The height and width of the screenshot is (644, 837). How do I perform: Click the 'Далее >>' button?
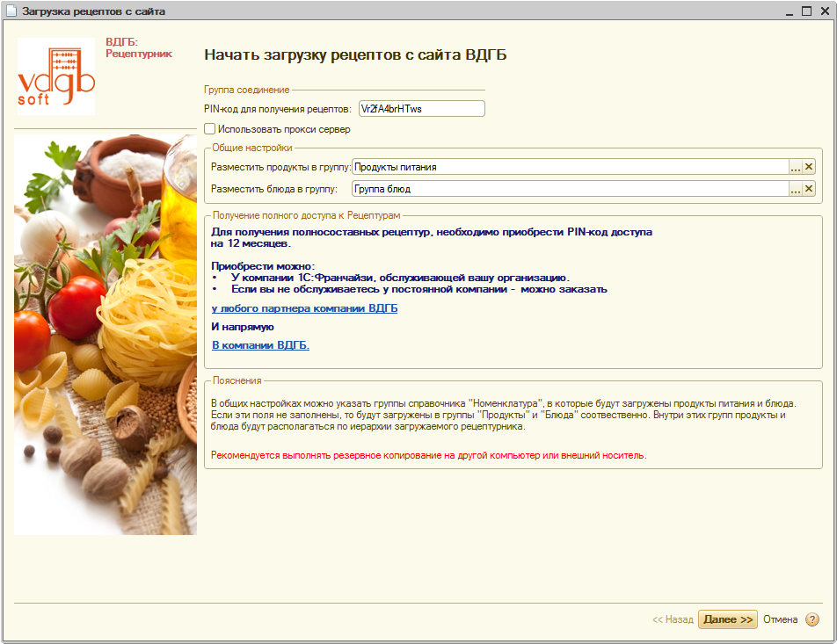(x=728, y=619)
